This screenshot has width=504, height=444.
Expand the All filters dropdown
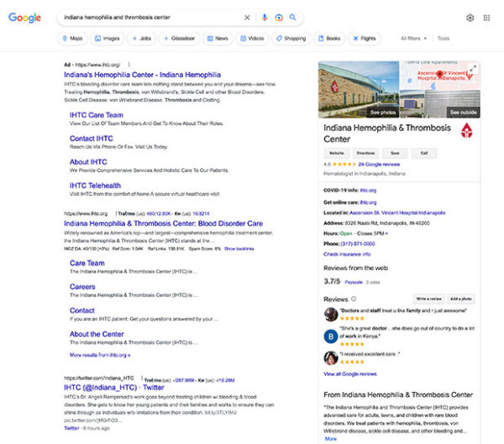[413, 39]
